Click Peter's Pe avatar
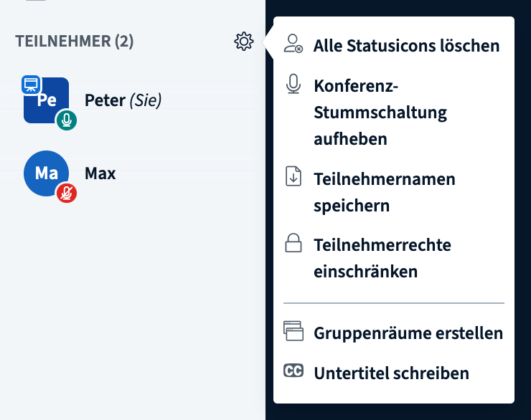 [x=47, y=100]
